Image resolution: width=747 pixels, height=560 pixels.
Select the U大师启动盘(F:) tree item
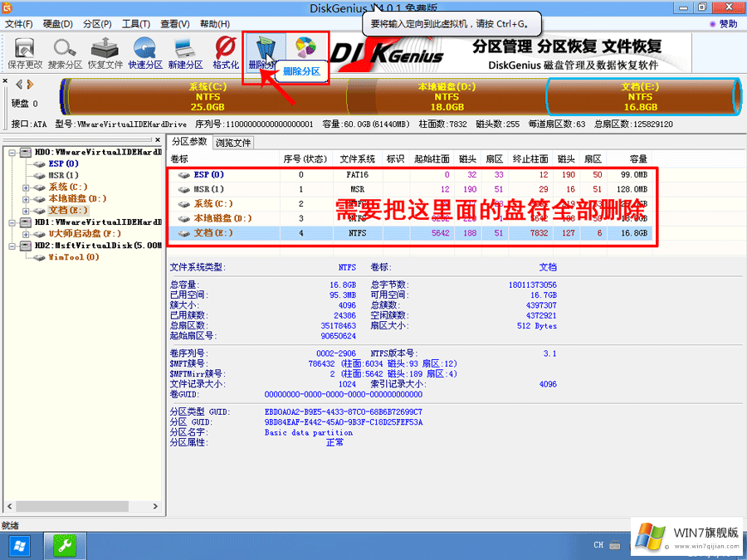(83, 234)
